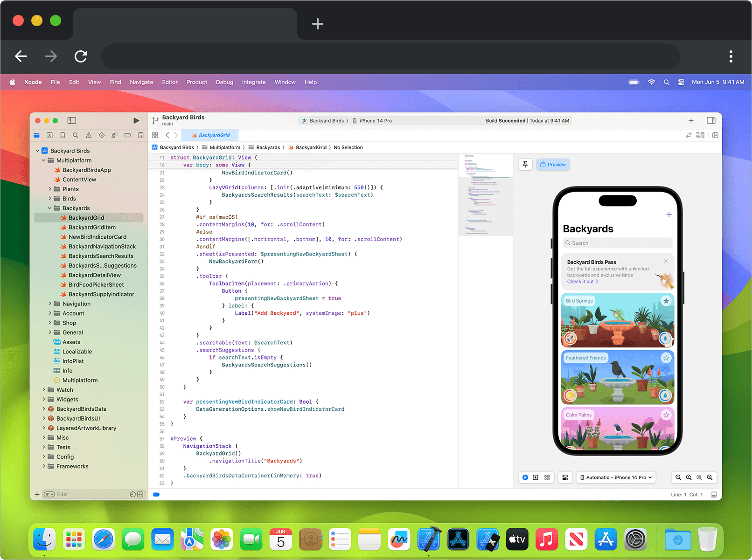Open the project navigator folder icon

point(36,135)
